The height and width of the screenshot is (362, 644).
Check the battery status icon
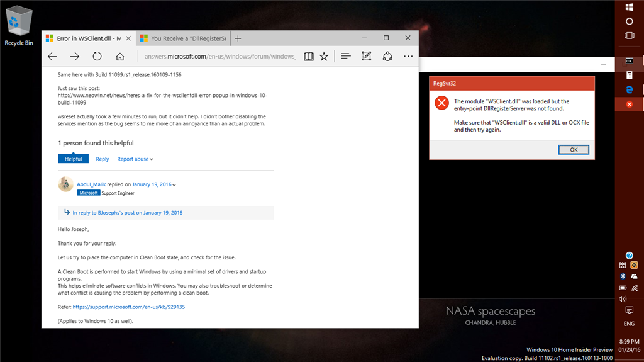point(623,288)
